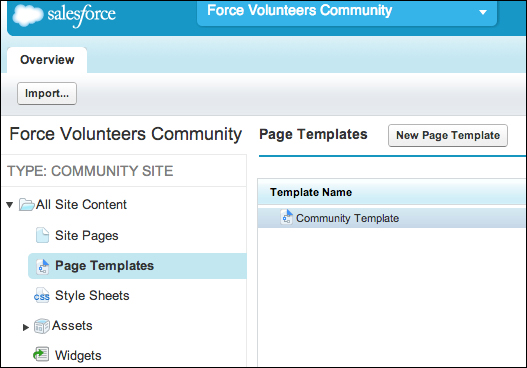The width and height of the screenshot is (527, 368).
Task: Click the Community Template row icon
Action: (x=286, y=217)
